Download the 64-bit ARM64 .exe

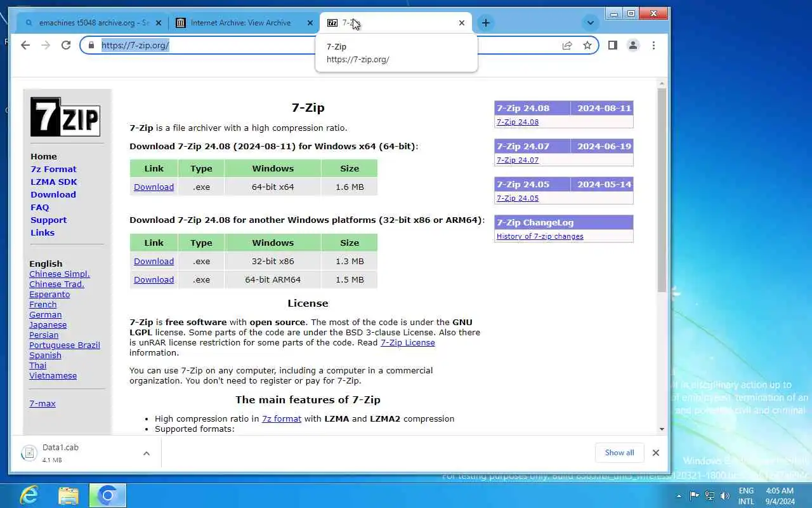[154, 279]
